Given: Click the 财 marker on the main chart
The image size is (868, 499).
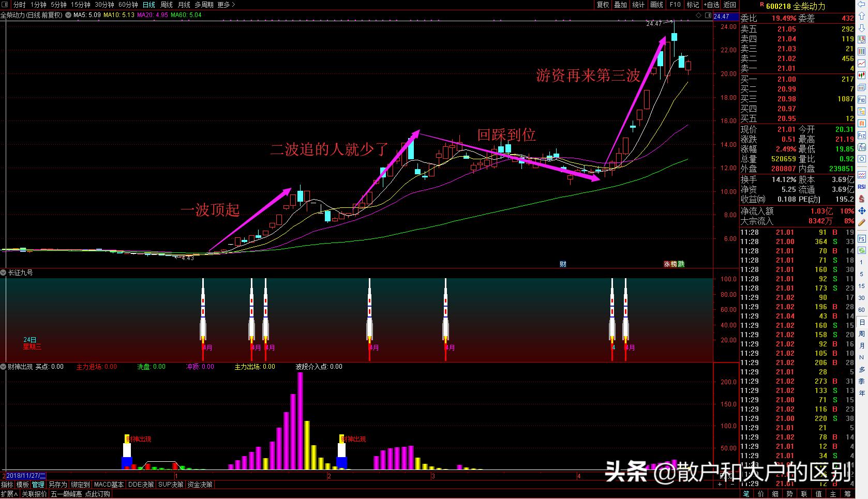Looking at the screenshot, I should 563,264.
